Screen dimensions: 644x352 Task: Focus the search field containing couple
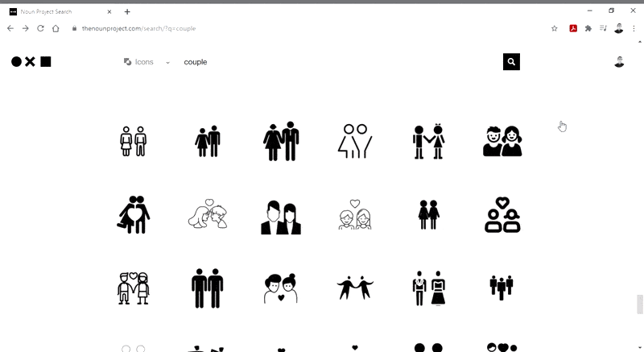(x=341, y=62)
